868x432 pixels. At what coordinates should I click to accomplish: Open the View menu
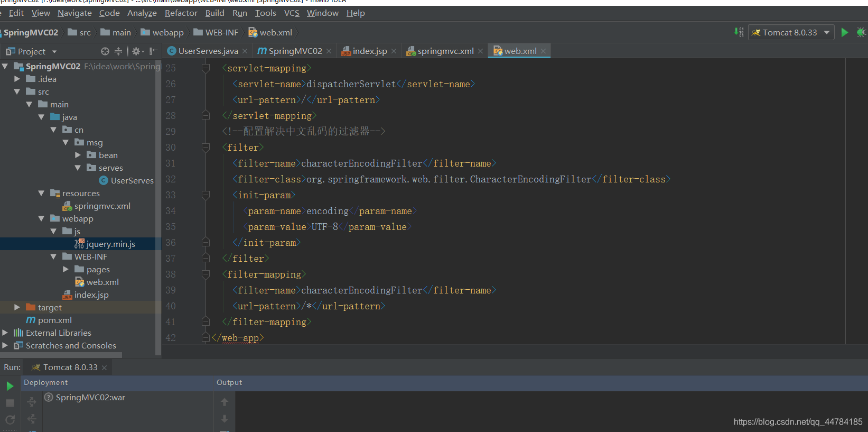(x=41, y=13)
